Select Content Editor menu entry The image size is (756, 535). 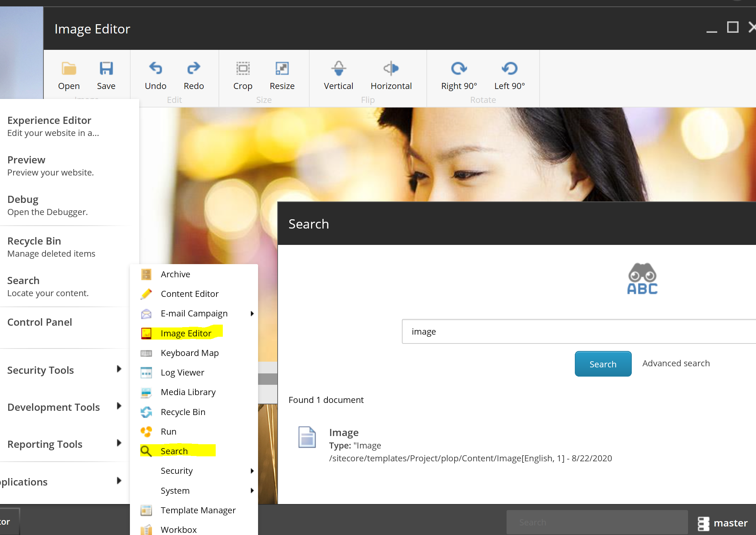[x=189, y=294]
